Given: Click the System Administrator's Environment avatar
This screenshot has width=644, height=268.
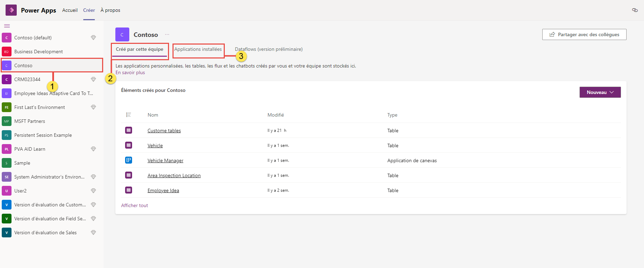Looking at the screenshot, I should pyautogui.click(x=7, y=177).
